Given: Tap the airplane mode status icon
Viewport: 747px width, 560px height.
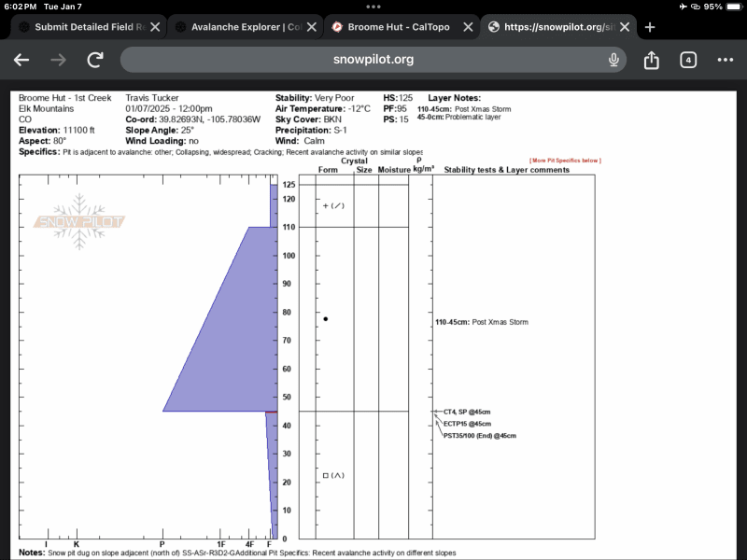Looking at the screenshot, I should pyautogui.click(x=684, y=7).
